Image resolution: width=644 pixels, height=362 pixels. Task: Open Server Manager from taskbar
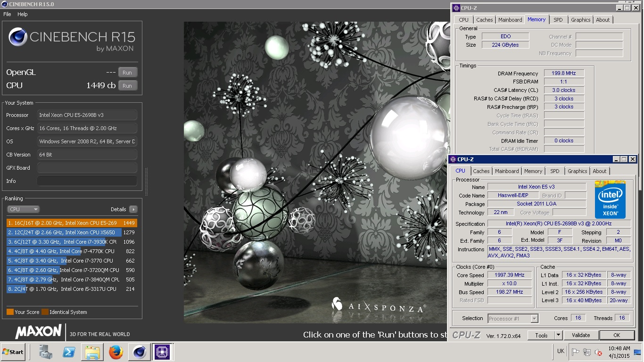click(45, 352)
